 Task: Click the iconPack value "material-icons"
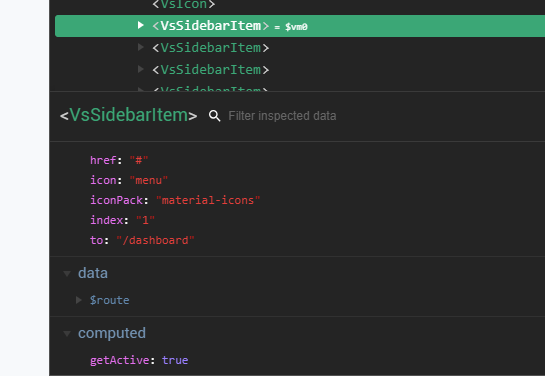(x=208, y=200)
